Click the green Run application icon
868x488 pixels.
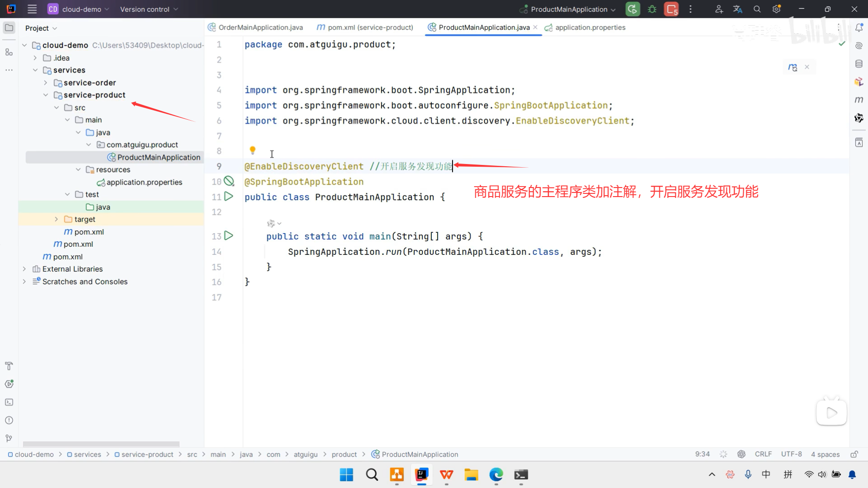coord(632,9)
